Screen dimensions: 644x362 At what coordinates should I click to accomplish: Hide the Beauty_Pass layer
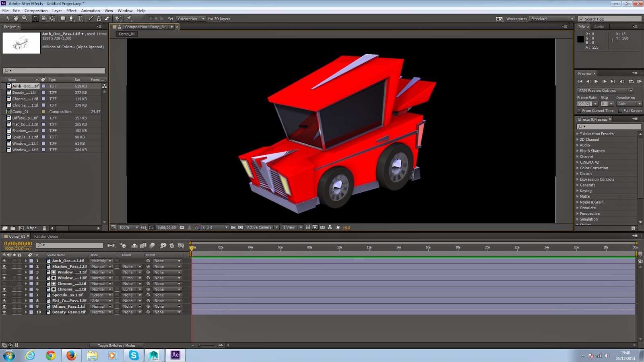coord(4,312)
